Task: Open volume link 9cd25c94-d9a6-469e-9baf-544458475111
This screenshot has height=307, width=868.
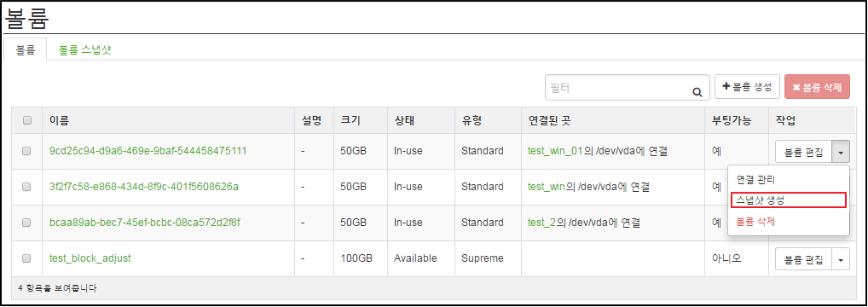Action: 148,151
